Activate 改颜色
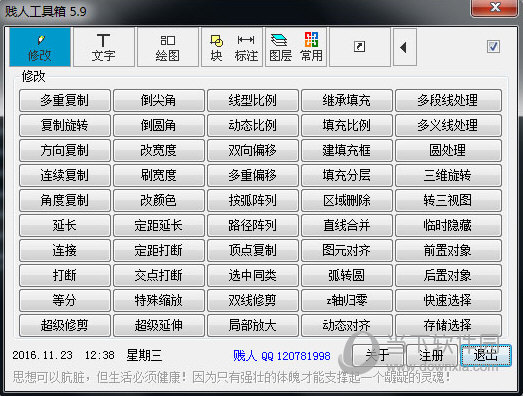Image resolution: width=523 pixels, height=396 pixels. [x=159, y=200]
